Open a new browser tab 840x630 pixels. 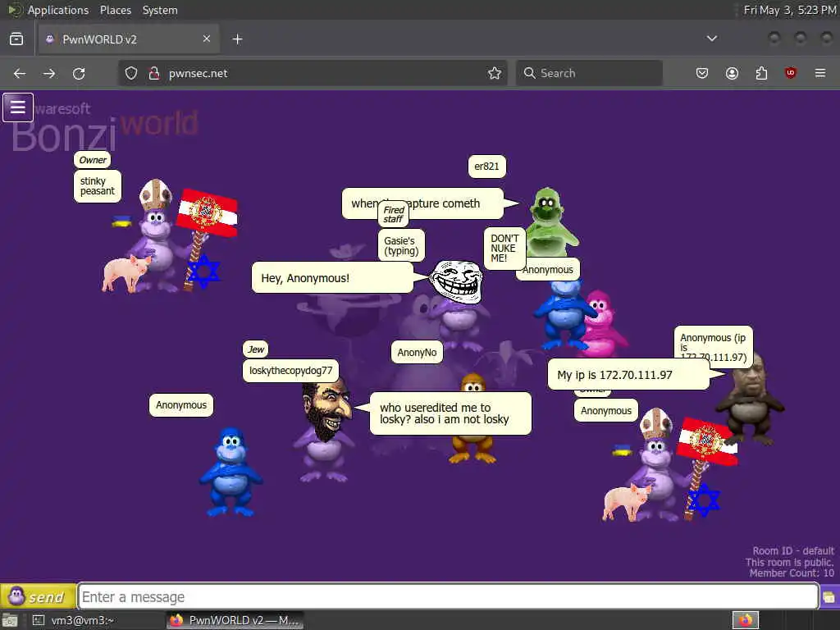pyautogui.click(x=237, y=39)
